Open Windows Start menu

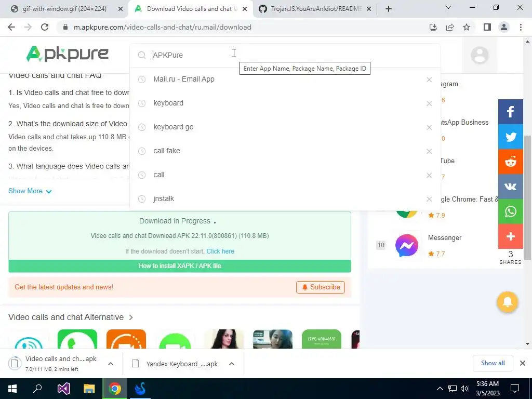[x=12, y=389]
